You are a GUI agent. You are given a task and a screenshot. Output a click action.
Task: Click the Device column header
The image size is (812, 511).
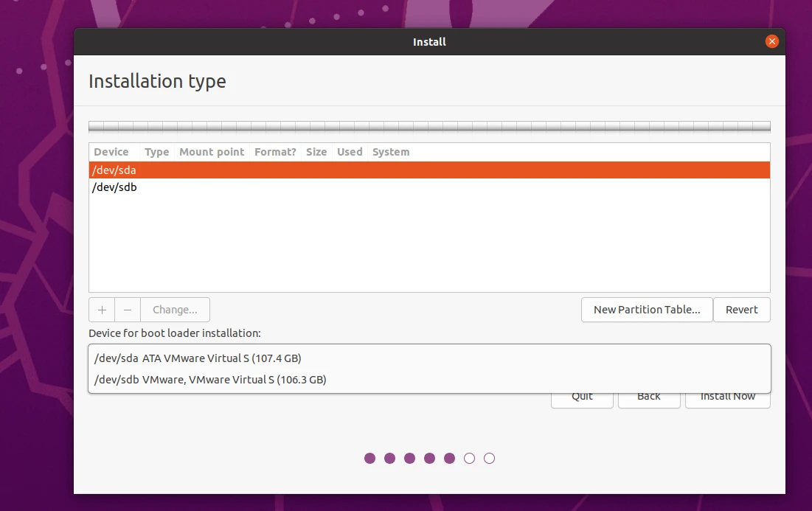(x=111, y=152)
